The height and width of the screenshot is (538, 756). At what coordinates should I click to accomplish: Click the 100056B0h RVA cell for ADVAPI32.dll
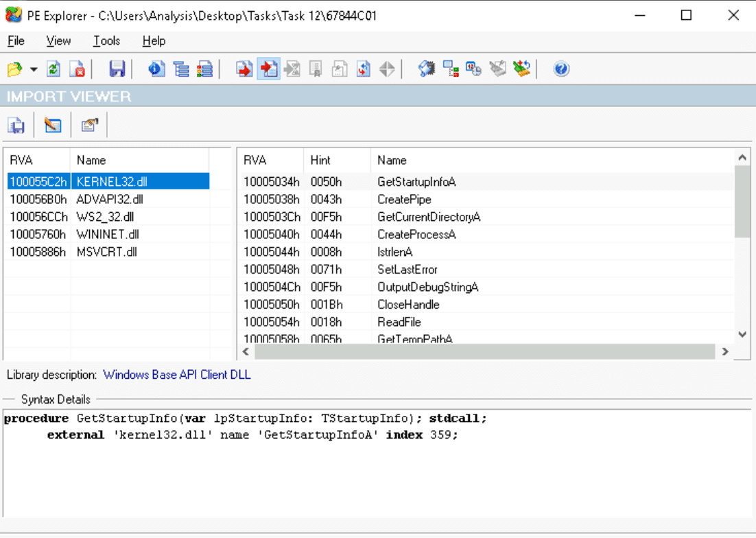38,199
